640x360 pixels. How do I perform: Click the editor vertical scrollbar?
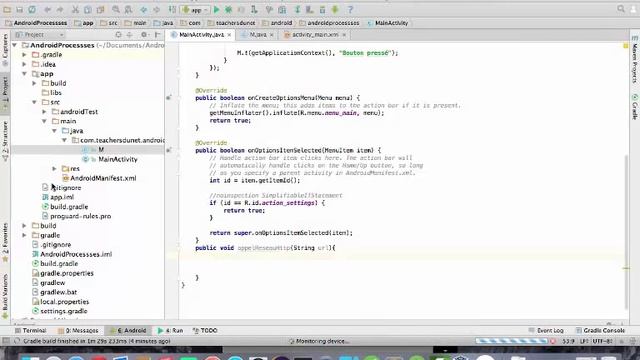tap(627, 233)
